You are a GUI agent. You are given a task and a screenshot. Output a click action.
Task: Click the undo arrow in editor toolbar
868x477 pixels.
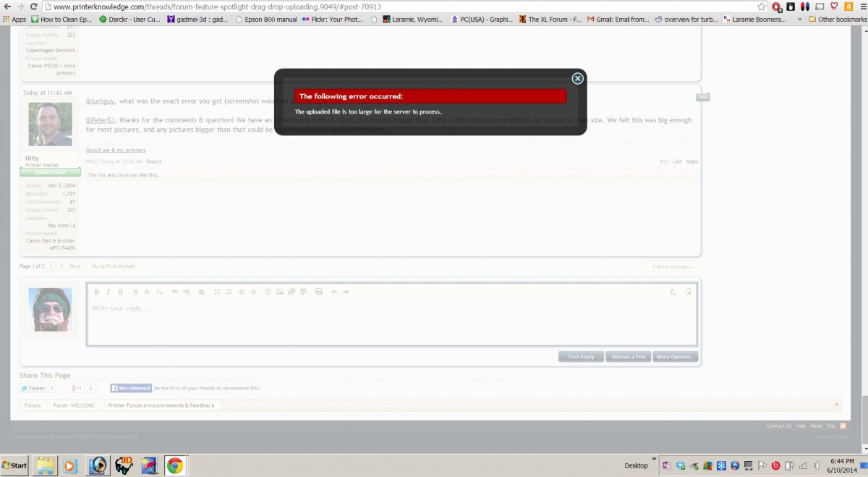pyautogui.click(x=333, y=292)
